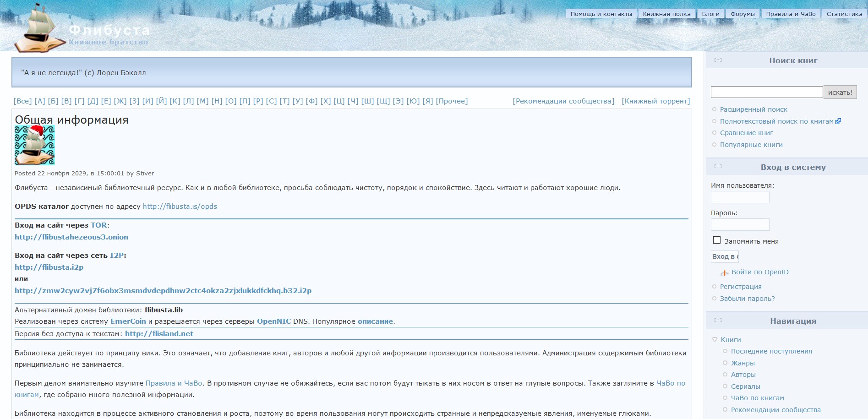Click the Флибуста ship logo
Screen dimensions: 868x419
(39, 28)
